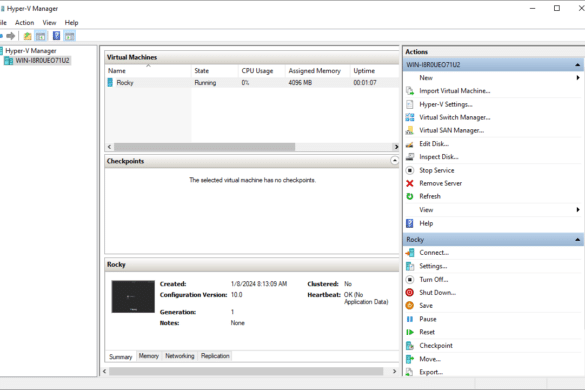Maximize the Hyper-V Manager window

557,8
